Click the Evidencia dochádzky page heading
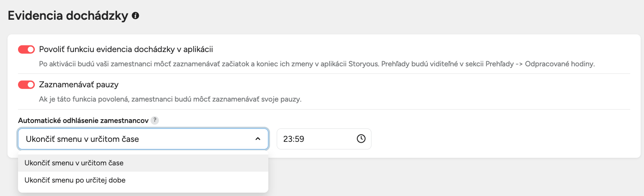 (x=68, y=16)
